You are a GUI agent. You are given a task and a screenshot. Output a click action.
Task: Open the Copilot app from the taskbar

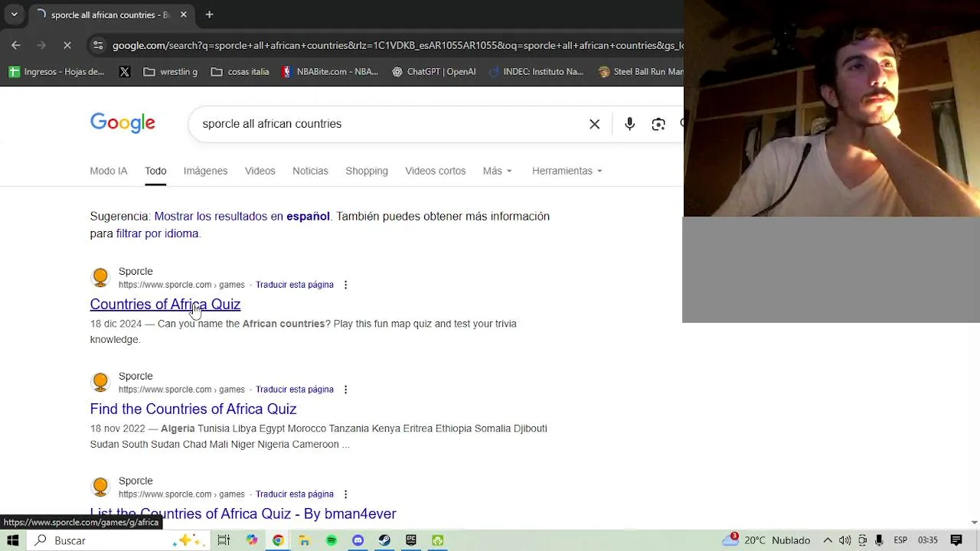pos(251,540)
